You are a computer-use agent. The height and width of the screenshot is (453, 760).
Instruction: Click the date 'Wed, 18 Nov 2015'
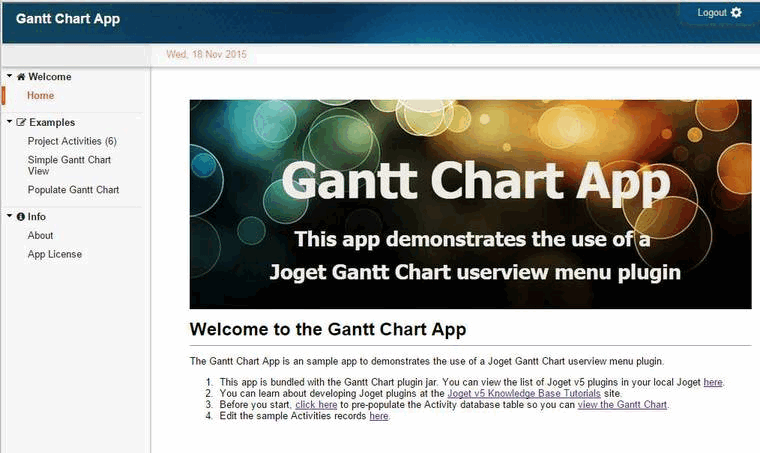point(206,54)
